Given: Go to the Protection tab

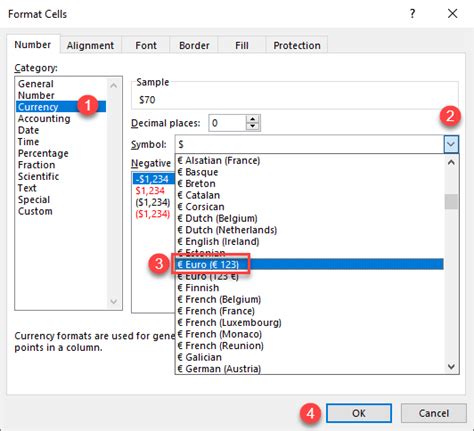Looking at the screenshot, I should tap(297, 45).
